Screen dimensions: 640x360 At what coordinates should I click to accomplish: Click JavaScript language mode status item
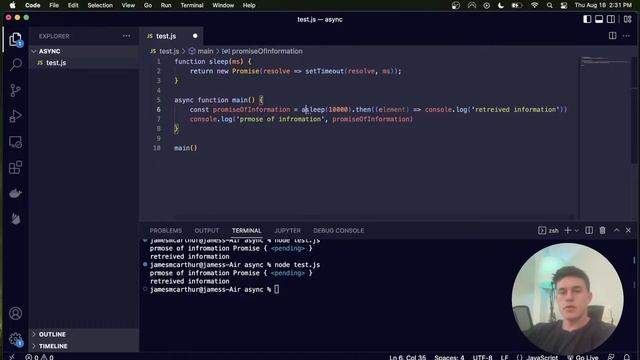point(542,357)
